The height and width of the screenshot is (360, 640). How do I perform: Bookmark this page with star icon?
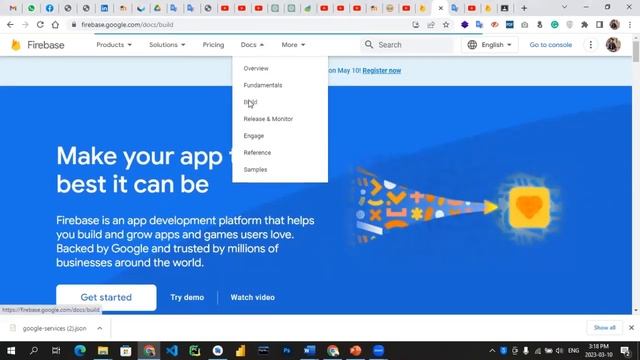(446, 25)
